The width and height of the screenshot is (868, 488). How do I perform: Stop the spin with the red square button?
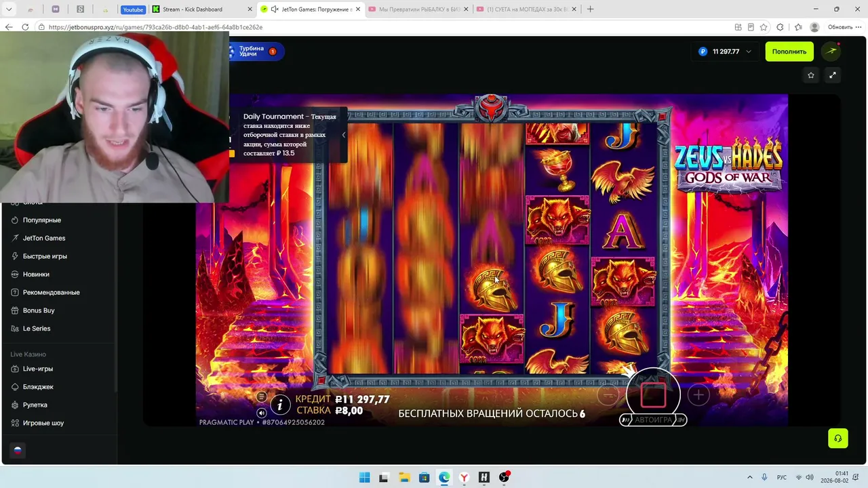[653, 395]
